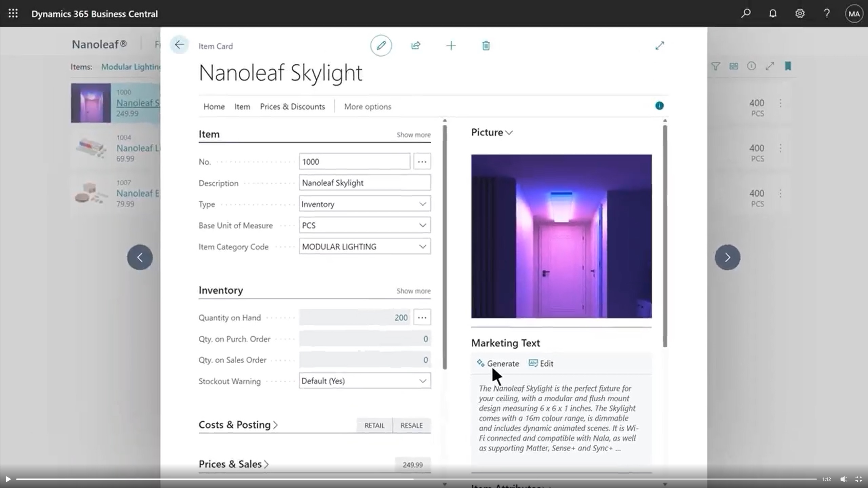868x488 pixels.
Task: Create a new item with plus icon
Action: [x=451, y=45]
